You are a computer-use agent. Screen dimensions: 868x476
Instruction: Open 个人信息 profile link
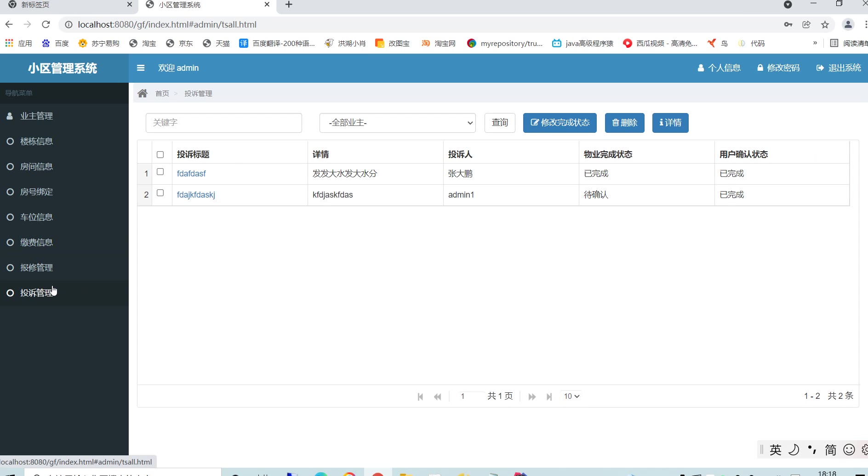719,68
